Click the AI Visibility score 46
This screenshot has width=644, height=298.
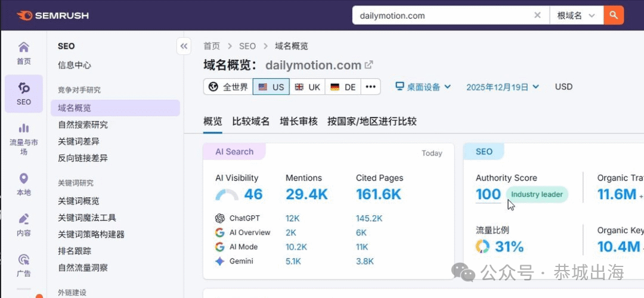253,194
